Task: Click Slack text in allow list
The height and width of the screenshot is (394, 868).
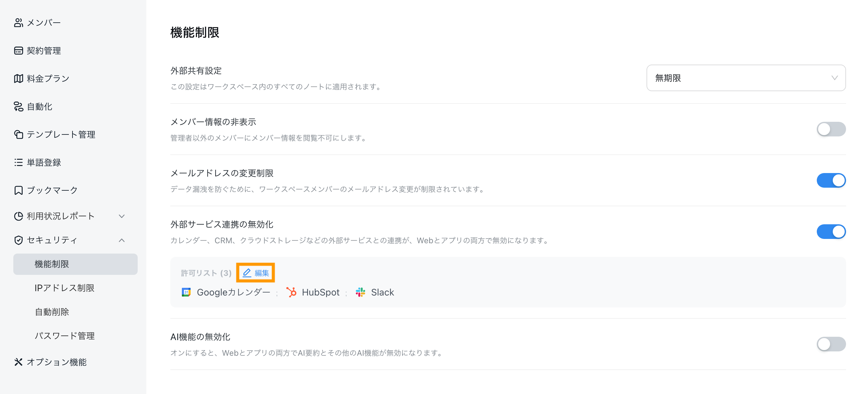Action: 382,292
